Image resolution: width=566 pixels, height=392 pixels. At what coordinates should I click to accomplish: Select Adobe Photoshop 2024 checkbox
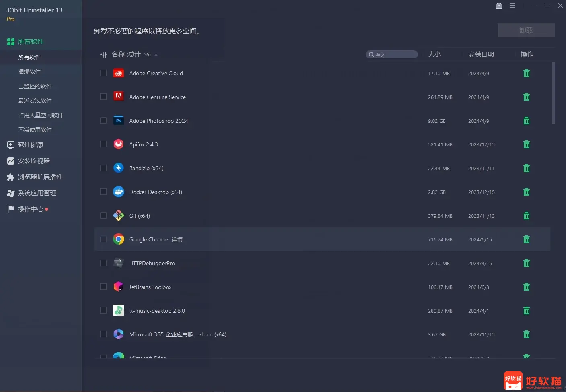point(103,121)
